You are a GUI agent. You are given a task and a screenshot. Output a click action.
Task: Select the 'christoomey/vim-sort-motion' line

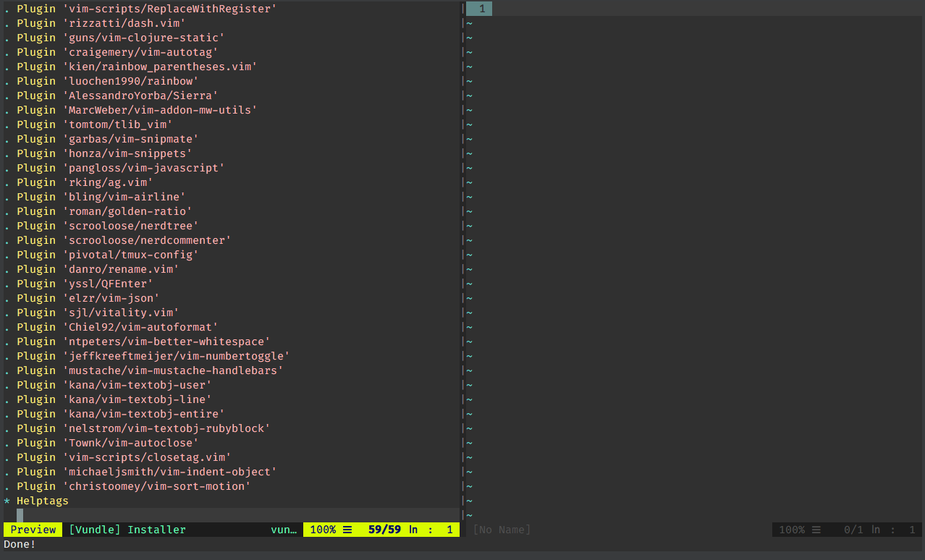point(127,486)
